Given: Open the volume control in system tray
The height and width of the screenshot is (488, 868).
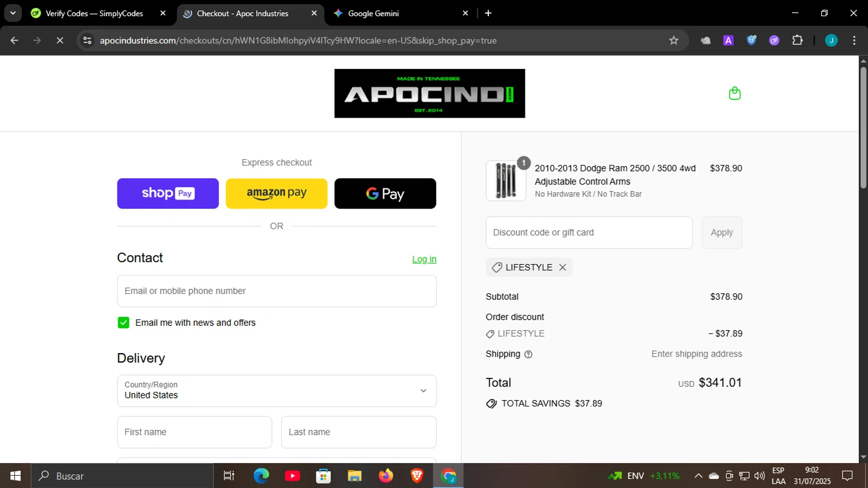Looking at the screenshot, I should pos(760,476).
